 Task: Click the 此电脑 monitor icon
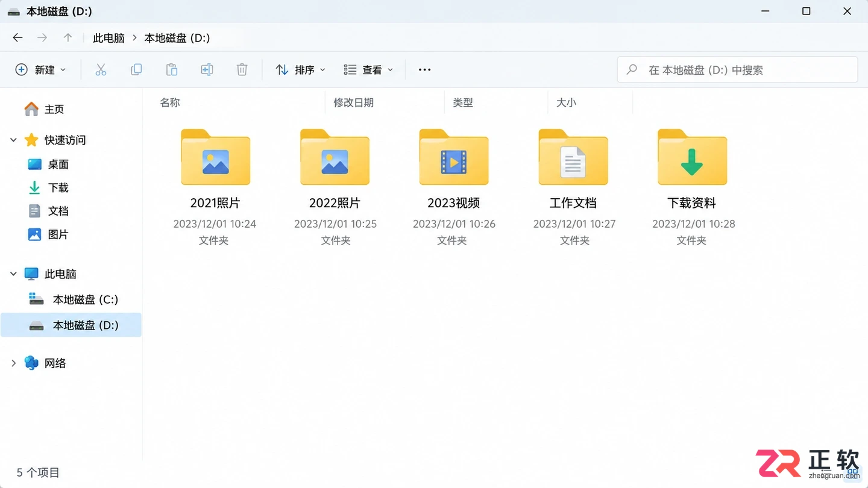click(x=31, y=274)
